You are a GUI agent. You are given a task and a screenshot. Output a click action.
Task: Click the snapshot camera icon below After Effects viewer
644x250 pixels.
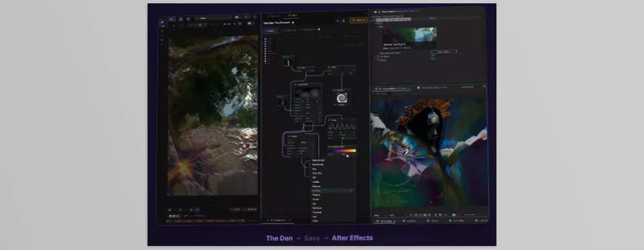(x=454, y=215)
